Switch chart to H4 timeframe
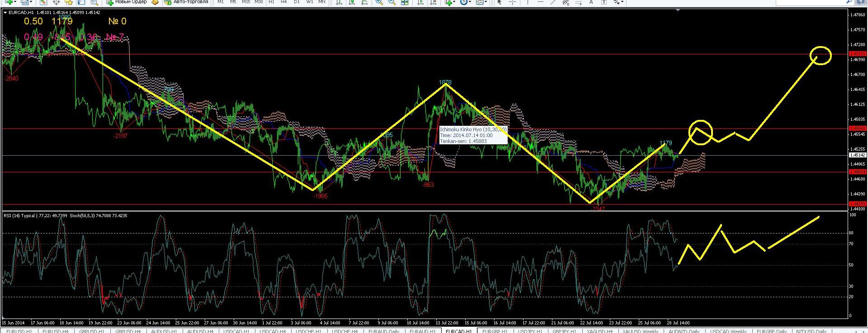 [283, 2]
